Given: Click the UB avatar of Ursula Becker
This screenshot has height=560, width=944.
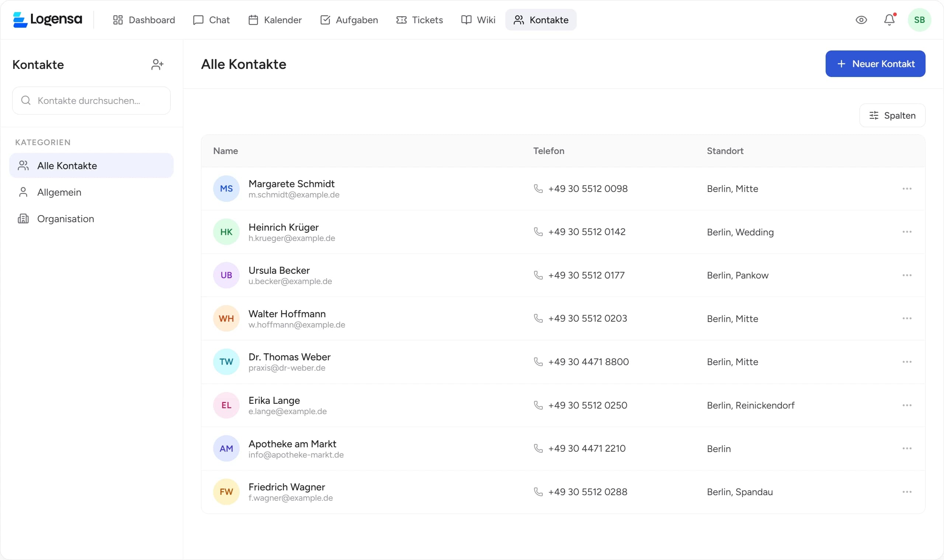Looking at the screenshot, I should point(226,275).
